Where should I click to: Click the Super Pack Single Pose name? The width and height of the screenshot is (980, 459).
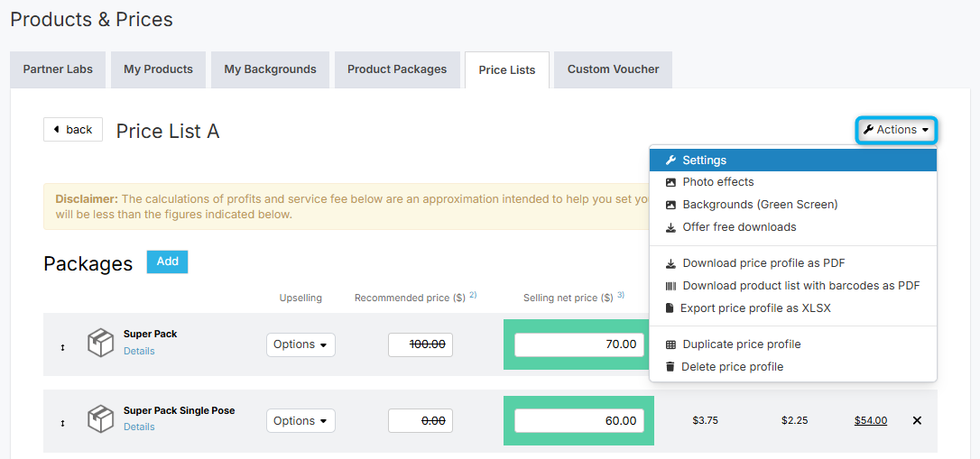(180, 411)
